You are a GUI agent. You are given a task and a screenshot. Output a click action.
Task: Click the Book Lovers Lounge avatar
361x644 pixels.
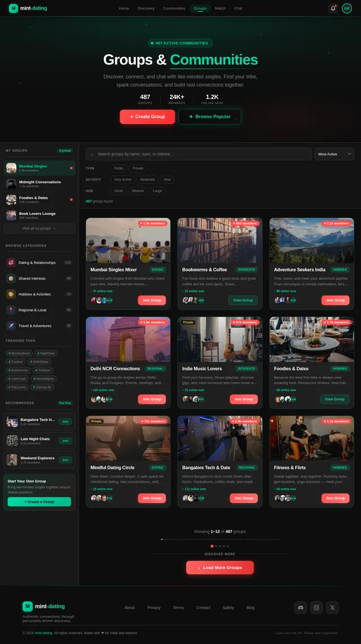(x=11, y=215)
